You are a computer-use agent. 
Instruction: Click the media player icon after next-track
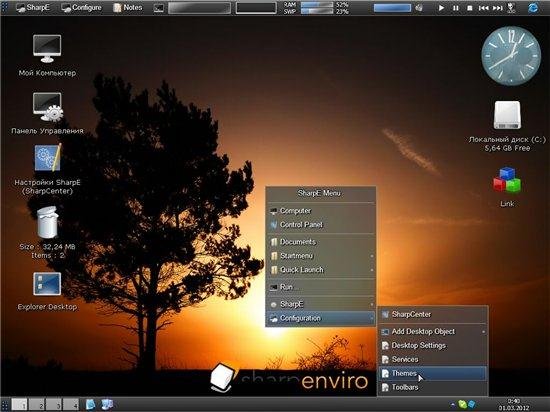[x=511, y=8]
